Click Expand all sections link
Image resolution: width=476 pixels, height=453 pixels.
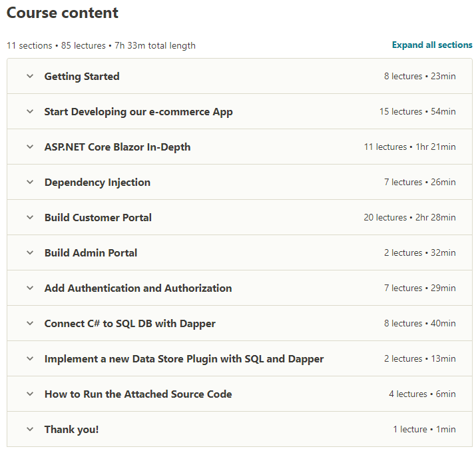click(432, 45)
